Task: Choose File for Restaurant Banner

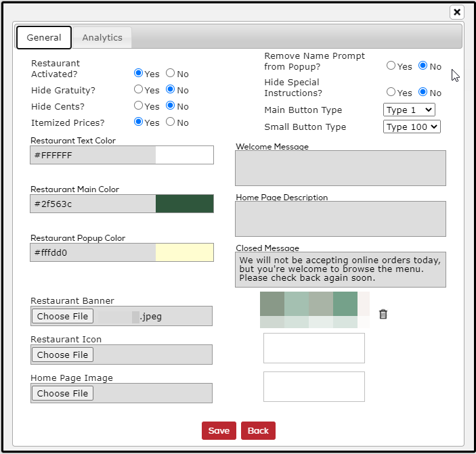Action: pyautogui.click(x=62, y=317)
